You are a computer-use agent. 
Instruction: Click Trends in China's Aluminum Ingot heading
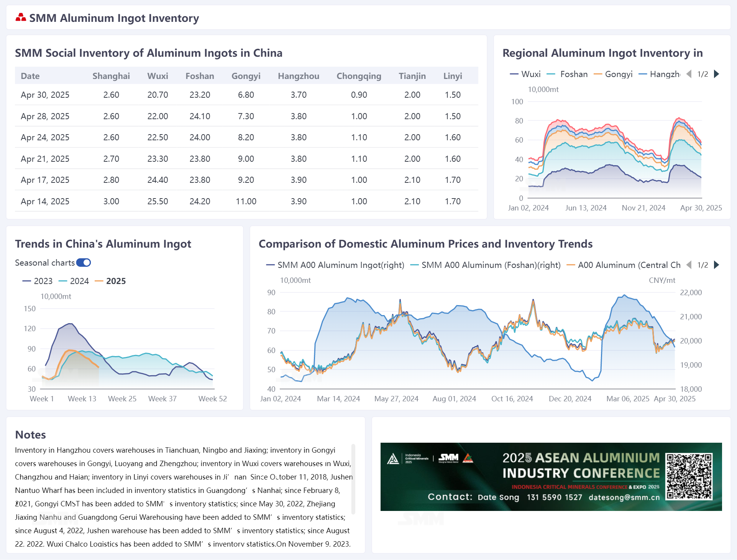103,244
